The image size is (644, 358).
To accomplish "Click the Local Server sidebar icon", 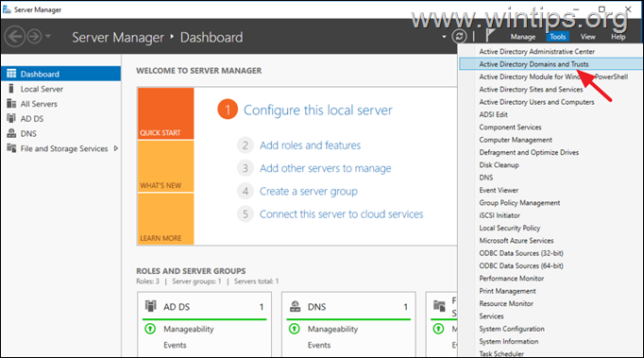I will click(x=11, y=89).
